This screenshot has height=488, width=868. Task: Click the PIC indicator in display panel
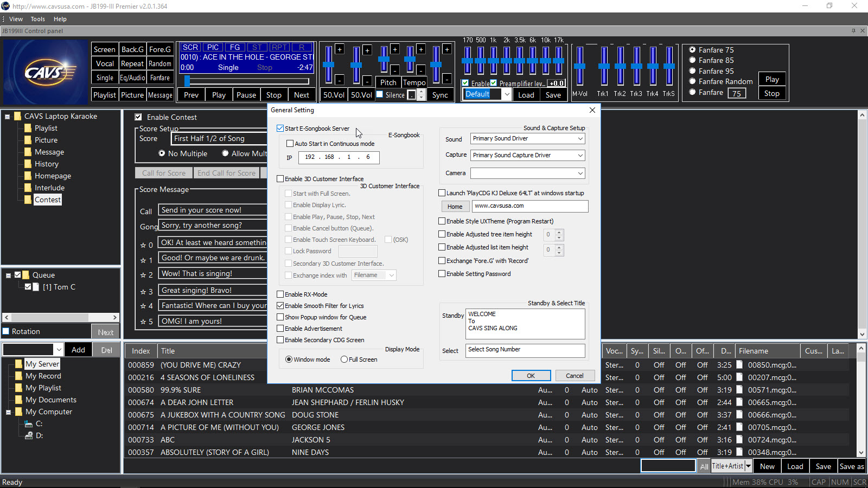coord(213,47)
